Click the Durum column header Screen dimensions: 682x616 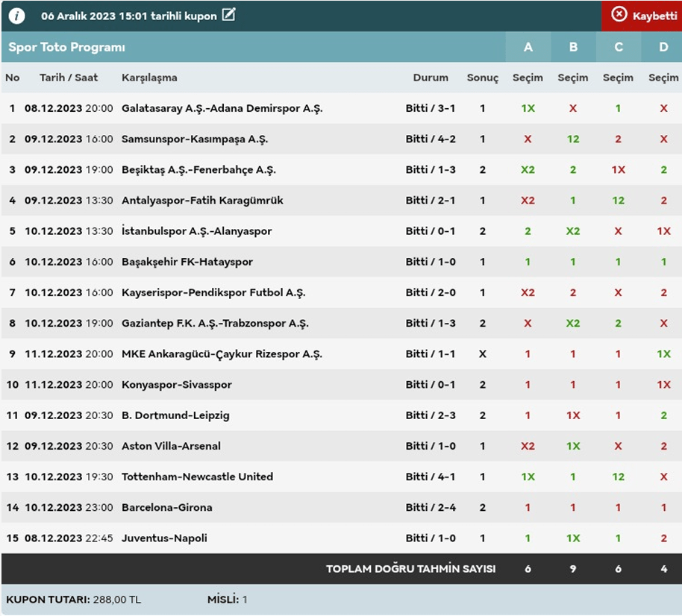[431, 78]
